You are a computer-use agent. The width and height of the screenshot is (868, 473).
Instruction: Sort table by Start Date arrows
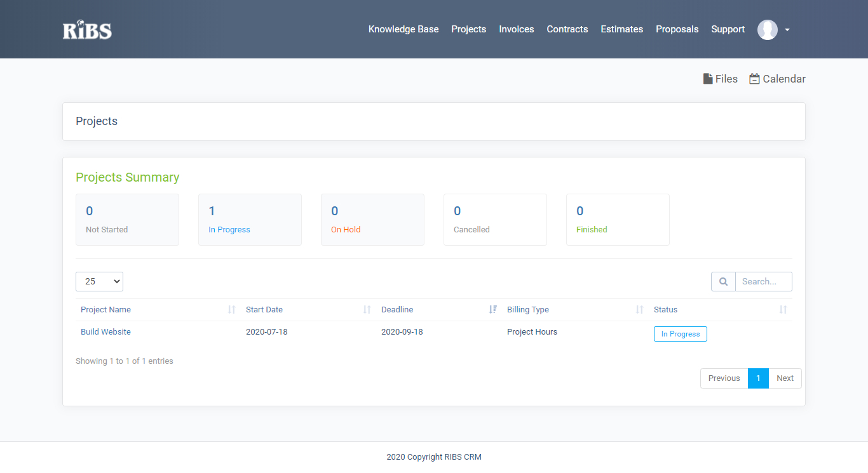coord(367,310)
